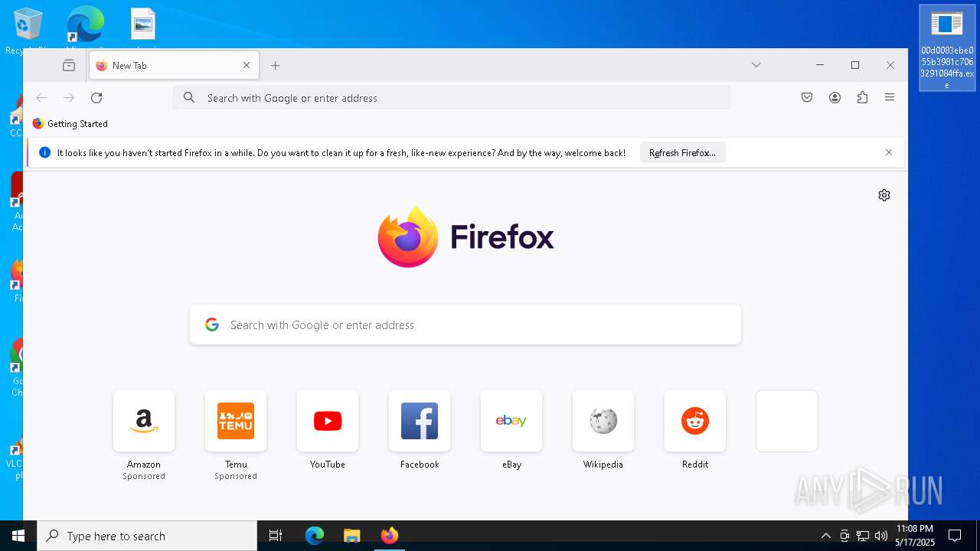Click the Refresh Firefox... button
This screenshot has height=551, width=980.
click(x=682, y=153)
